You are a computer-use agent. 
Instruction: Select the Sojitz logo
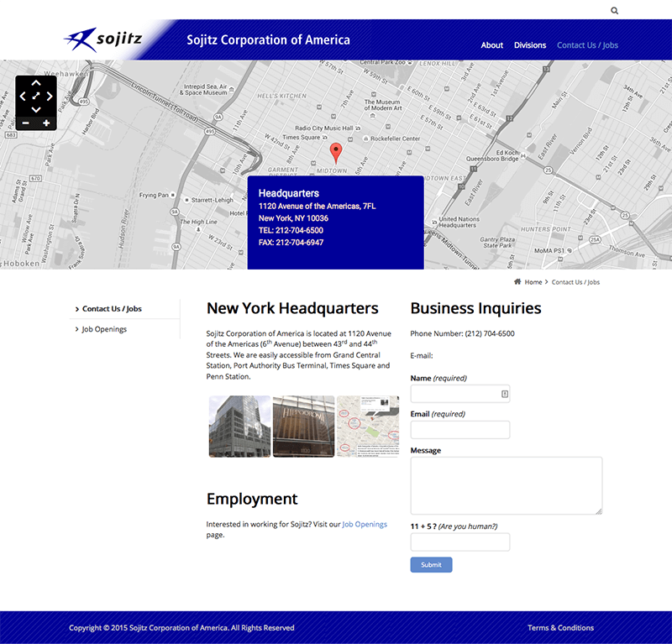pos(104,37)
